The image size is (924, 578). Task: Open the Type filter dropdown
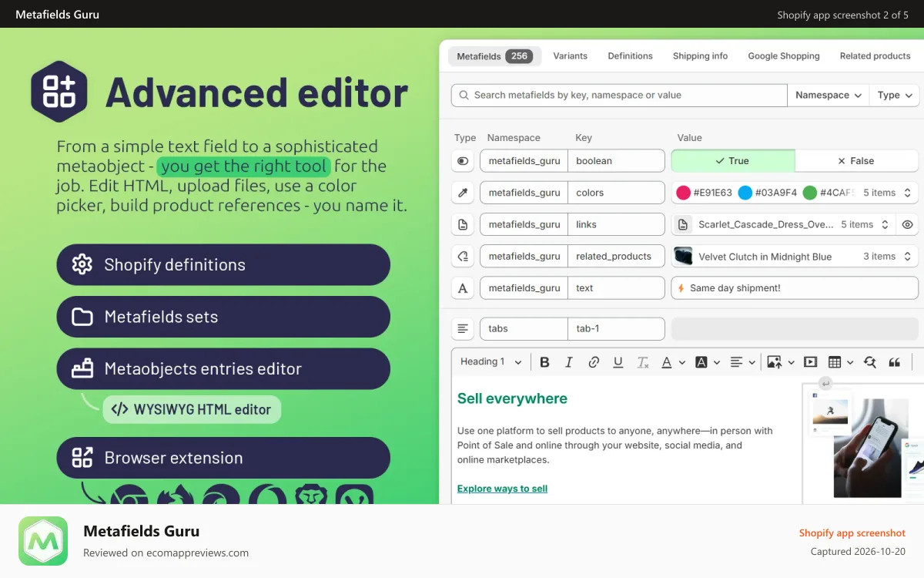pos(894,96)
